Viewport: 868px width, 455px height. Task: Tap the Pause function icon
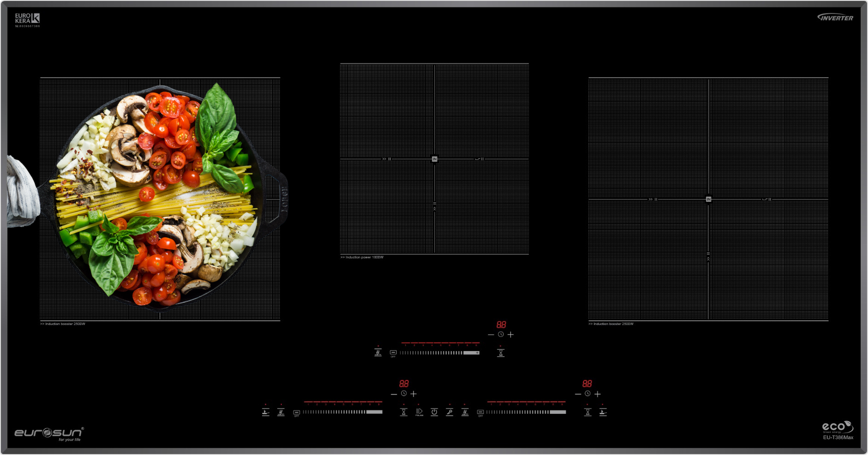click(x=419, y=412)
